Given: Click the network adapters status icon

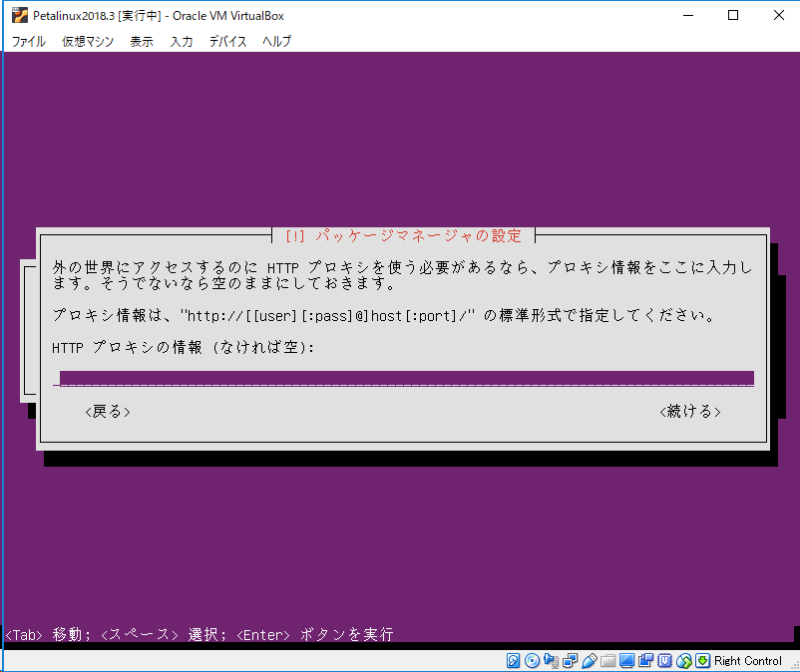Looking at the screenshot, I should [x=569, y=660].
